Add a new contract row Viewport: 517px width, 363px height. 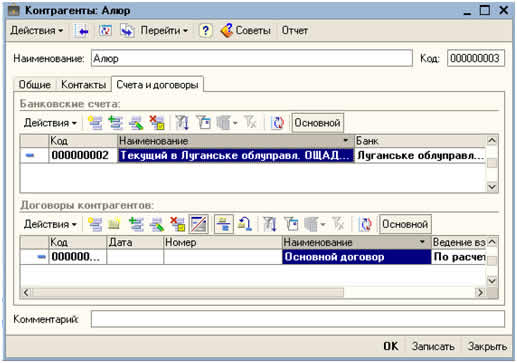pos(95,224)
